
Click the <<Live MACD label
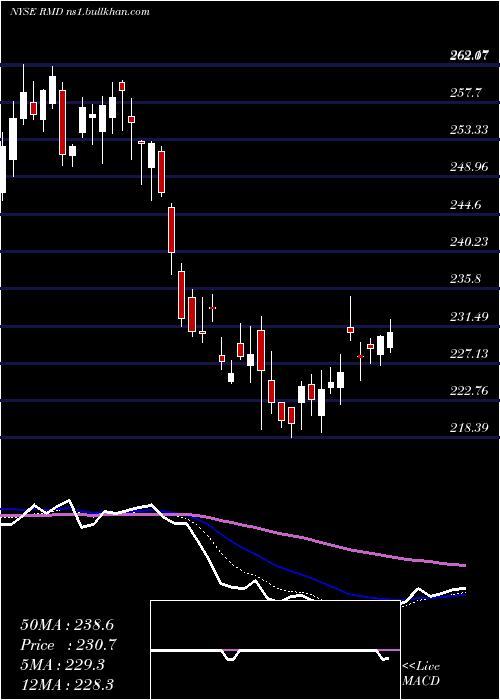tap(421, 674)
